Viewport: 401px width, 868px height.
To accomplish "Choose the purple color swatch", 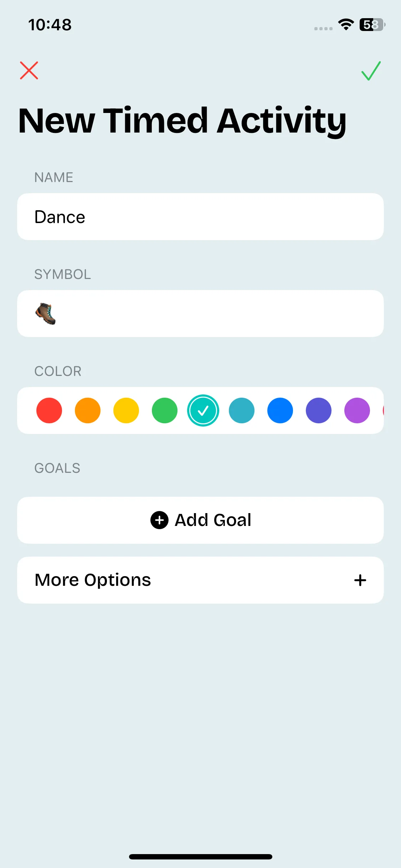I will click(357, 410).
